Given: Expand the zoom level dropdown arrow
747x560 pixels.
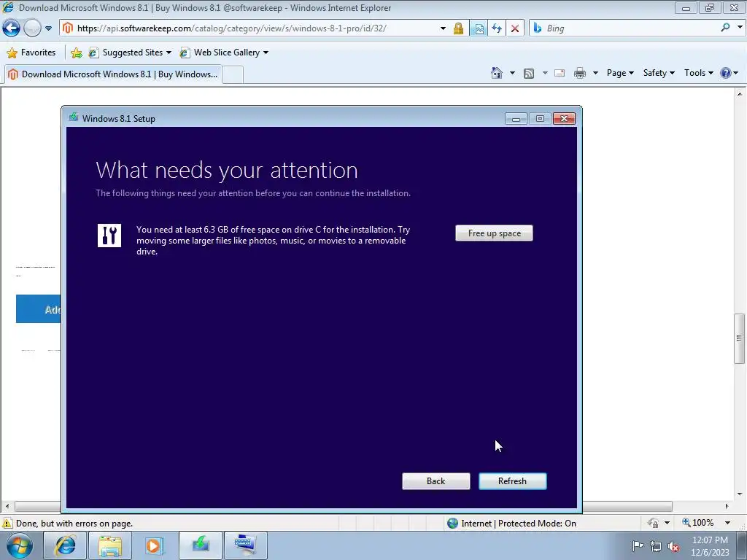Looking at the screenshot, I should 727,523.
